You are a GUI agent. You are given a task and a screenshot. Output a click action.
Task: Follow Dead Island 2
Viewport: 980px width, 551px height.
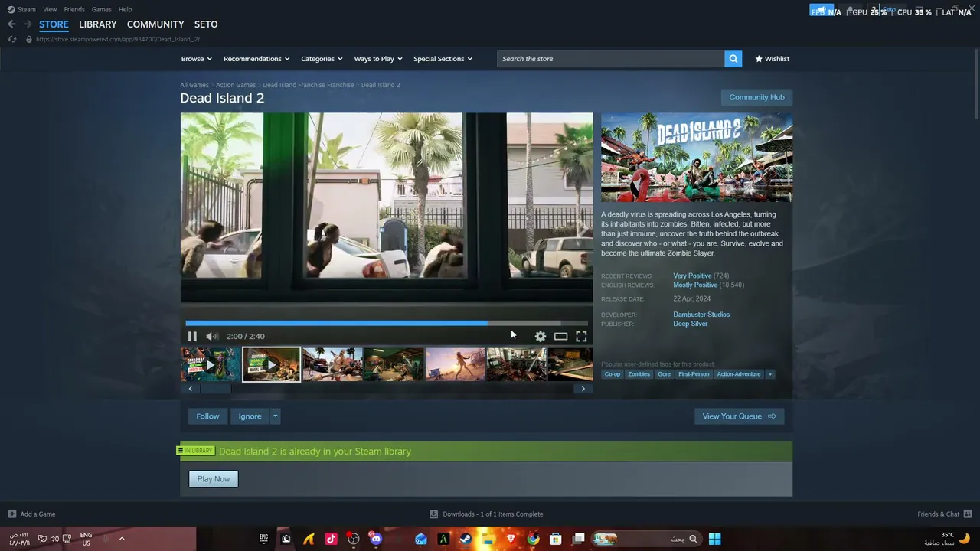207,416
